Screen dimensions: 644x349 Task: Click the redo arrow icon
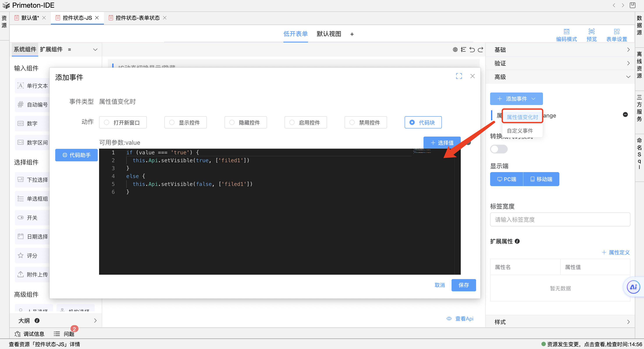pos(480,50)
